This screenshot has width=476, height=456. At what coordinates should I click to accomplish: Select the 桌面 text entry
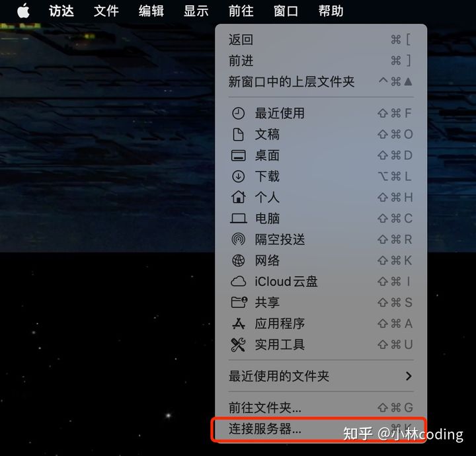point(267,155)
